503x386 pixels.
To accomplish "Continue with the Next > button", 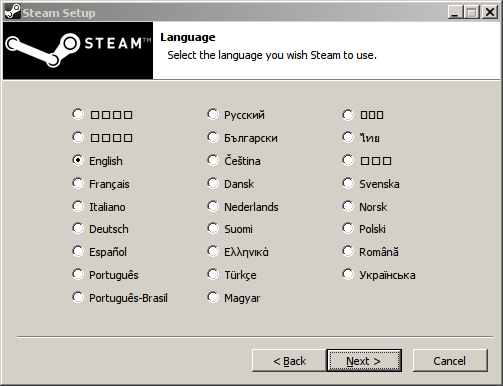I will click(x=364, y=361).
